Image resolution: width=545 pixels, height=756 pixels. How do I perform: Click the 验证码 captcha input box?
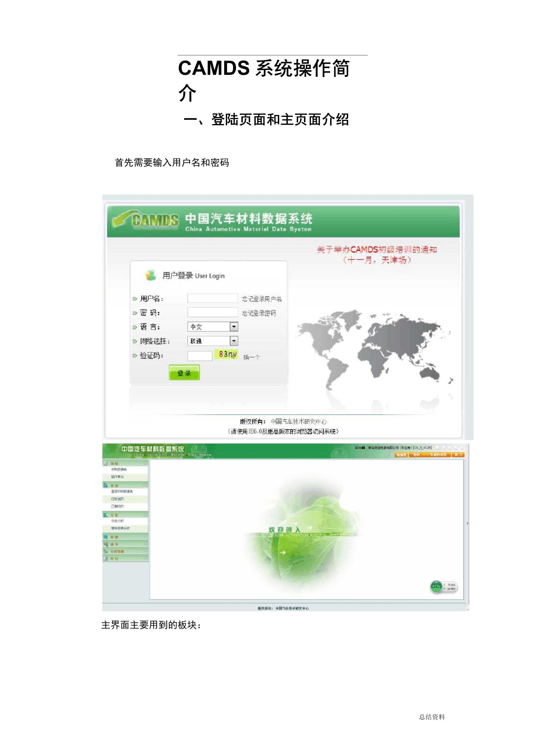(200, 356)
